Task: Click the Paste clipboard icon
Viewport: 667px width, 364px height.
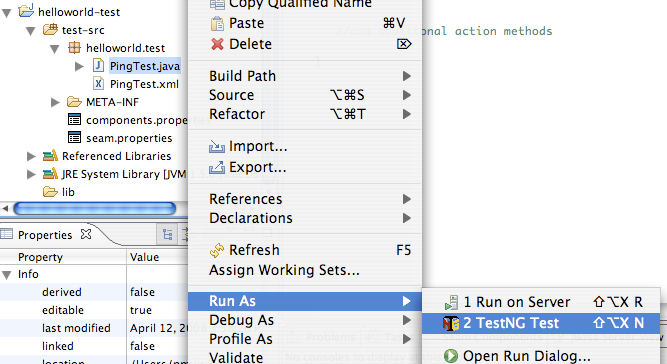Action: (217, 23)
